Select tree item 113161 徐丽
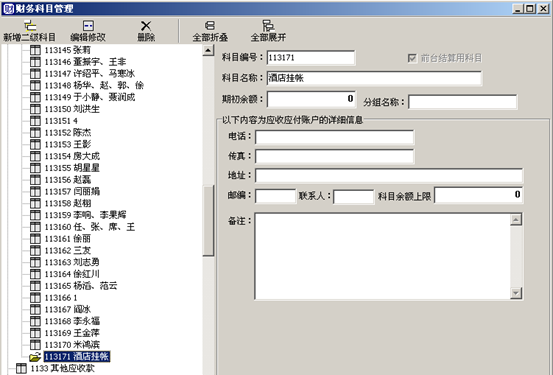The image size is (553, 375). (68, 239)
